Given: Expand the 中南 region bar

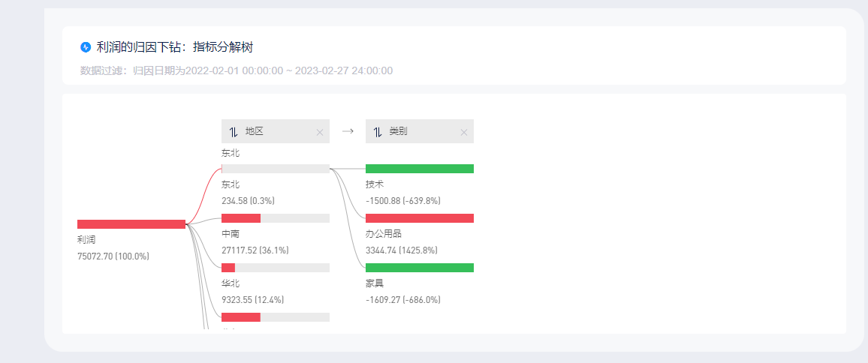Looking at the screenshot, I should [276, 218].
